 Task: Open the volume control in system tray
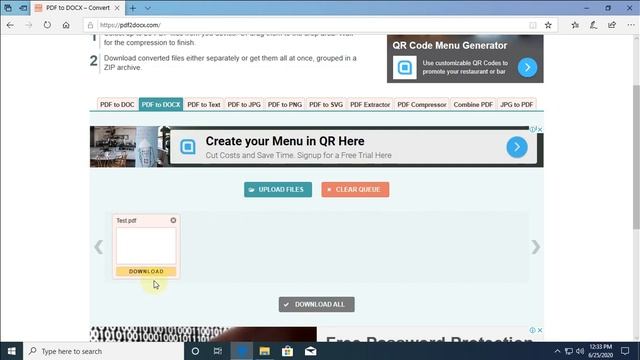tap(580, 351)
